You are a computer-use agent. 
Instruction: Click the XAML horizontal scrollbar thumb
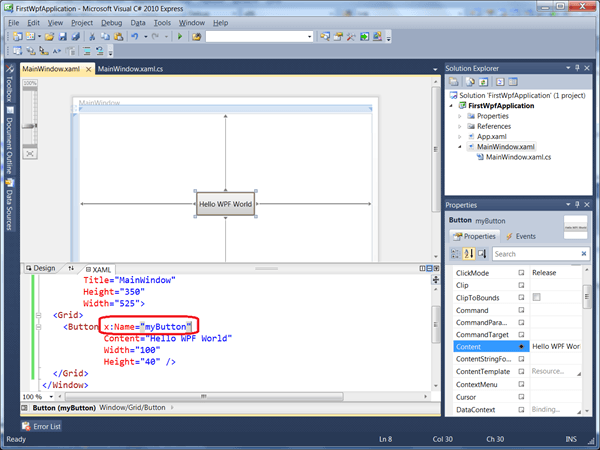tap(204, 396)
